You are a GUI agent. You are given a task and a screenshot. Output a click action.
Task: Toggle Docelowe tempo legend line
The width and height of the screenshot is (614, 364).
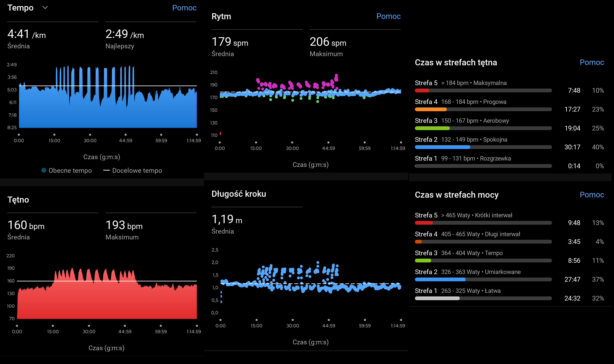(106, 170)
